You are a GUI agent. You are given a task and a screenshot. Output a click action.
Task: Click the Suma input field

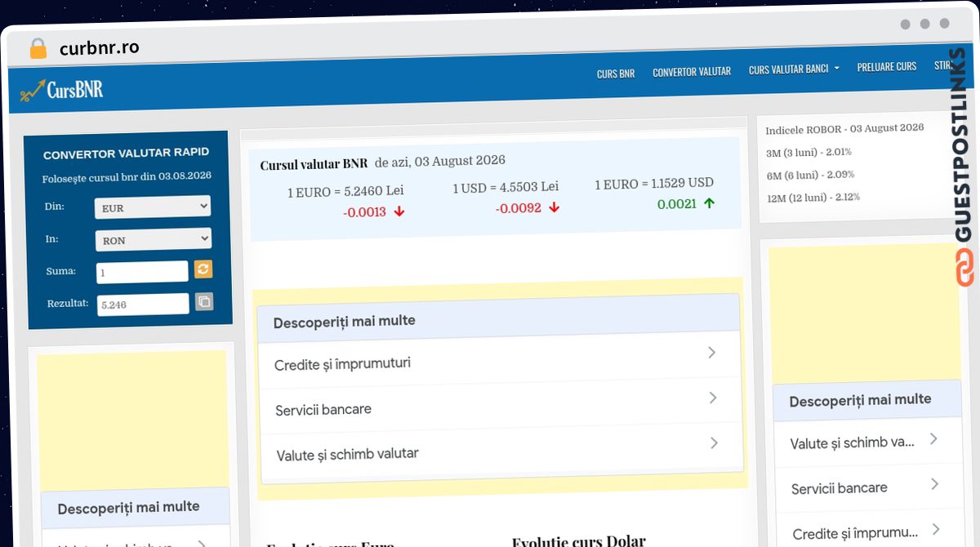coord(142,272)
